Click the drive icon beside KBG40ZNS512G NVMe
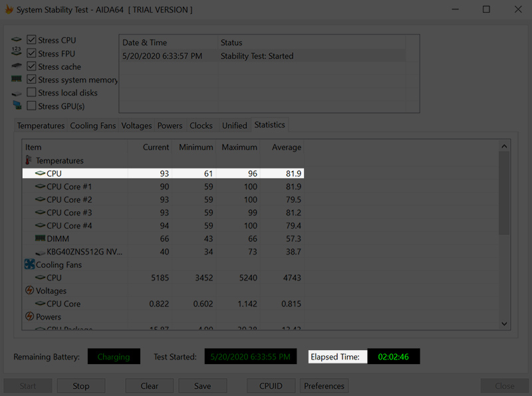The width and height of the screenshot is (532, 396). (x=40, y=252)
